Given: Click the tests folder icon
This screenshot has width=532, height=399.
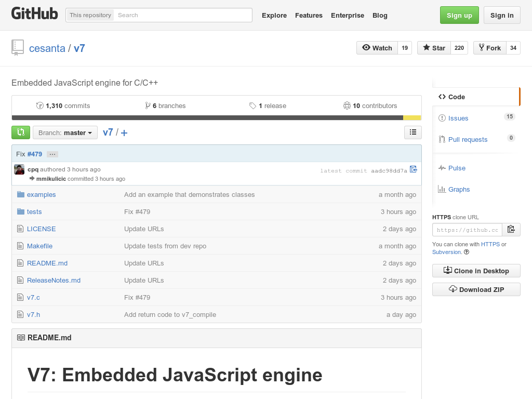Looking at the screenshot, I should (x=21, y=212).
